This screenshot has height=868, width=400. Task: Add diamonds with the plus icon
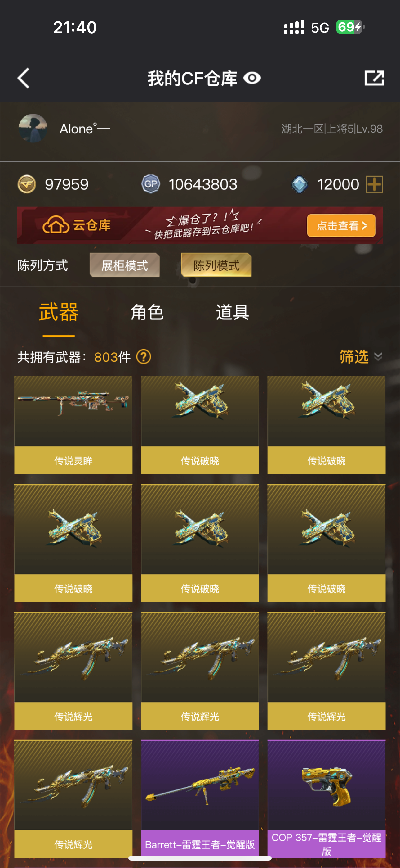coord(374,184)
